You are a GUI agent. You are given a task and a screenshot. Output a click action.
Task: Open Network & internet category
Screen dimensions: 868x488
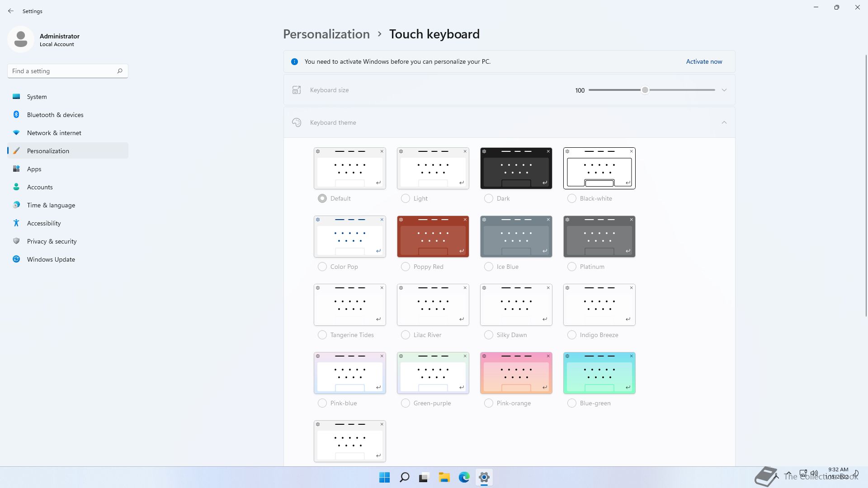[68, 133]
